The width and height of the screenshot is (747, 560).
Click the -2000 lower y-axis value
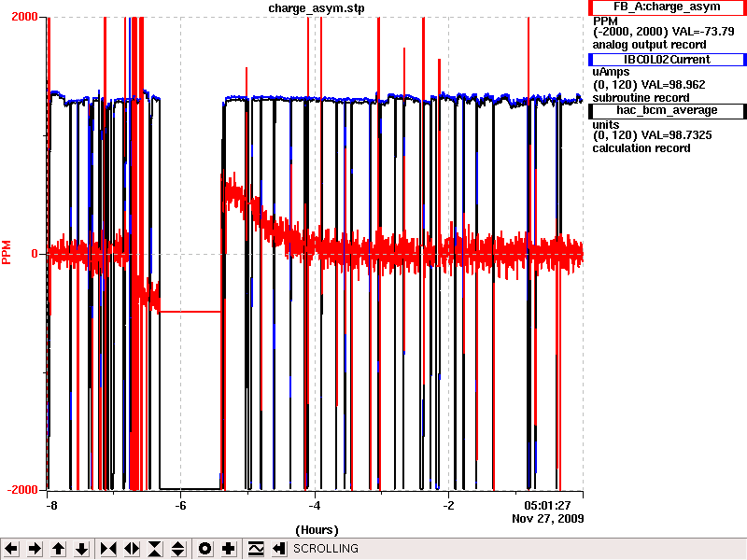(21, 490)
